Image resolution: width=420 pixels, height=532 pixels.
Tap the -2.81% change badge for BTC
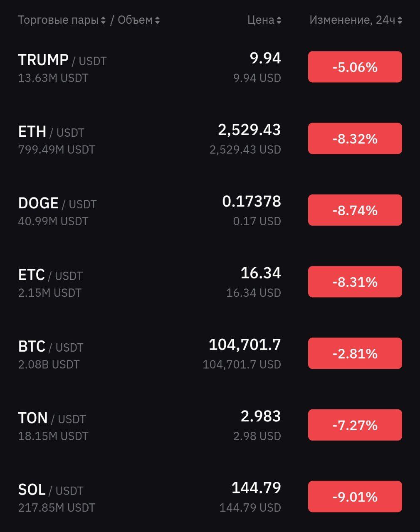[355, 353]
